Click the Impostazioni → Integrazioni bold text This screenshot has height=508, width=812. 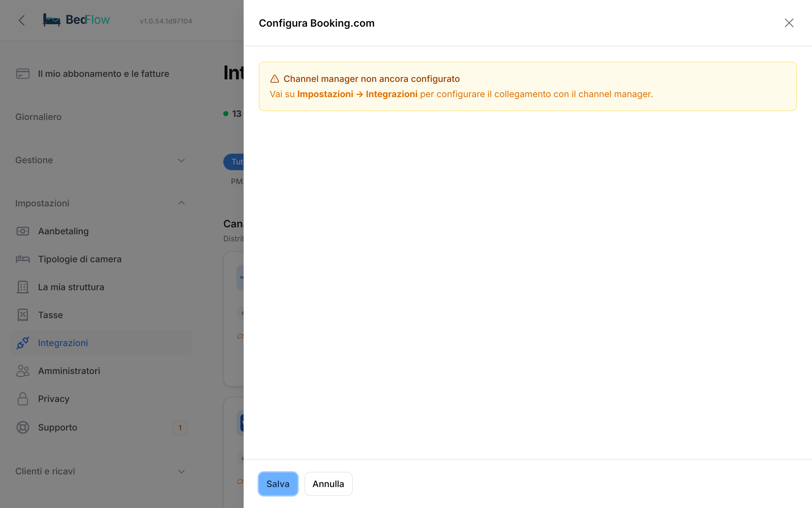click(357, 94)
